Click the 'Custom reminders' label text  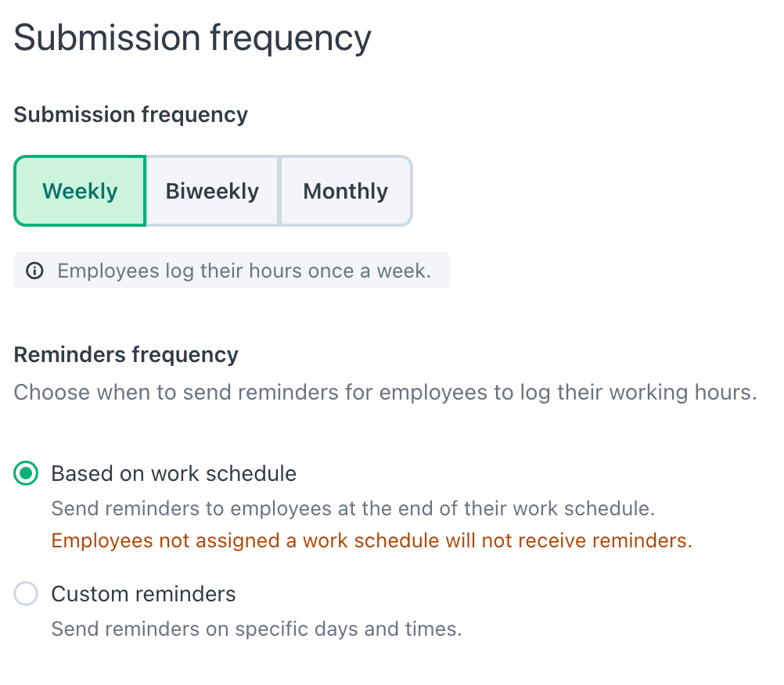143,594
